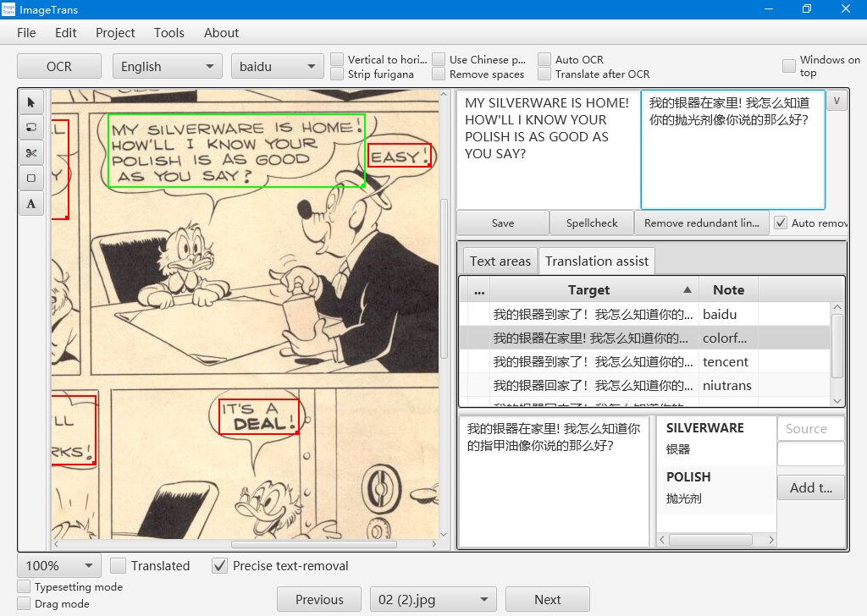Image resolution: width=867 pixels, height=616 pixels.
Task: Switch to the Text areas tab
Action: (499, 261)
